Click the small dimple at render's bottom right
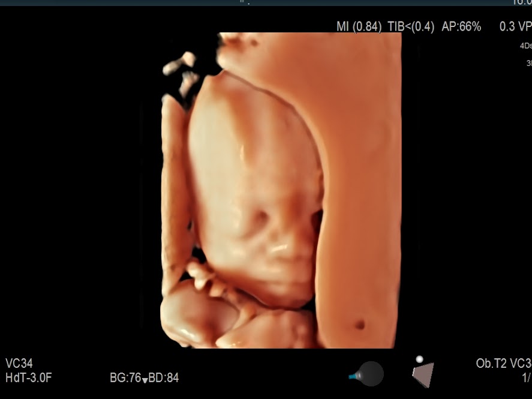The image size is (532, 399). [x=360, y=325]
